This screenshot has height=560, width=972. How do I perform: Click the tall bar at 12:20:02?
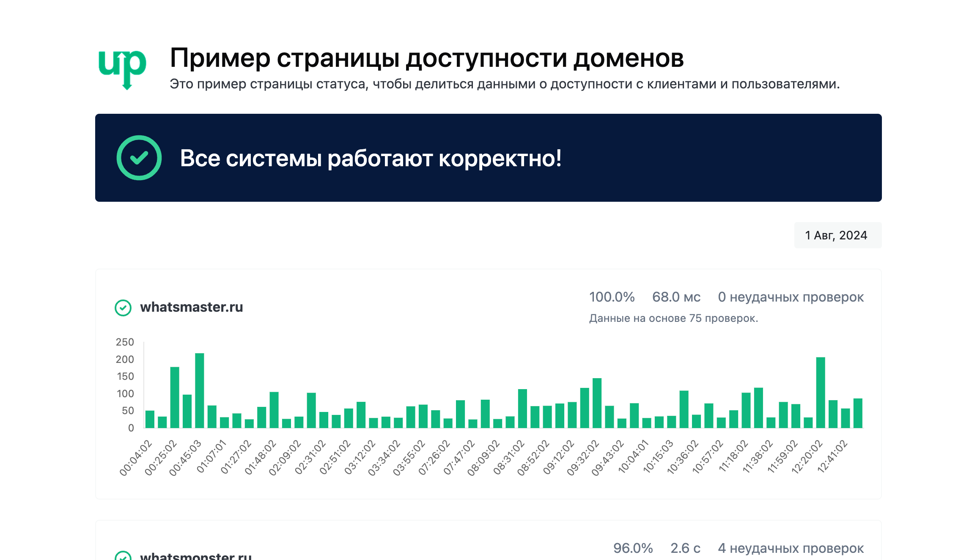[x=821, y=392]
